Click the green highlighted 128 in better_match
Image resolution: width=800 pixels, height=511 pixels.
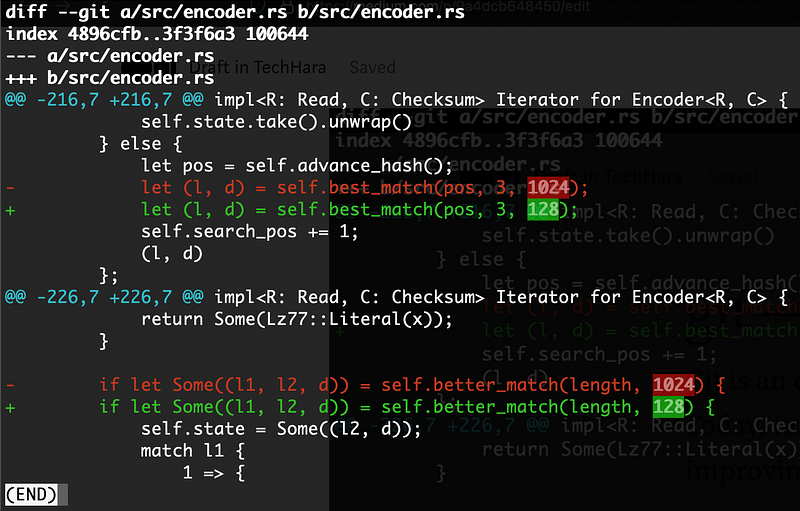click(x=668, y=406)
